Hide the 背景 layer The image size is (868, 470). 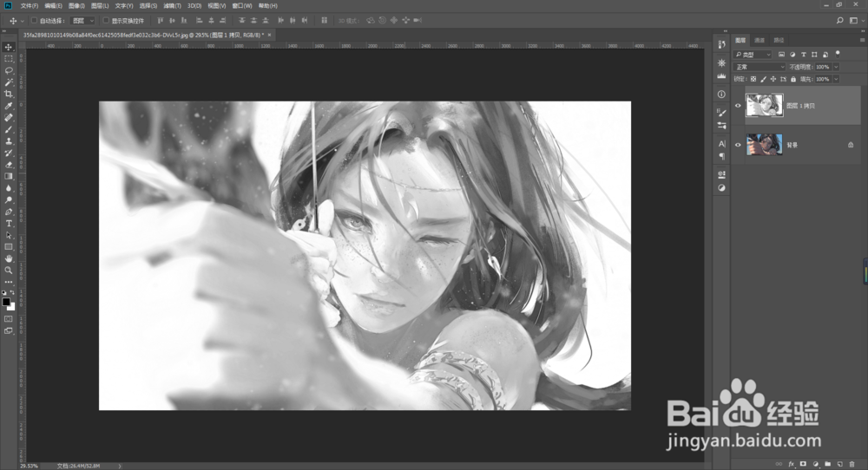[x=738, y=145]
